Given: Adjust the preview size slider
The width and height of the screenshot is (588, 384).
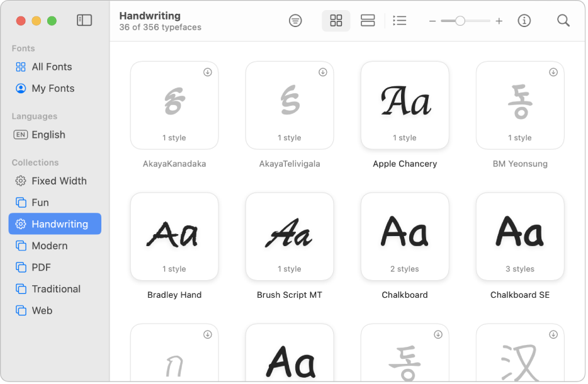Looking at the screenshot, I should coord(460,21).
